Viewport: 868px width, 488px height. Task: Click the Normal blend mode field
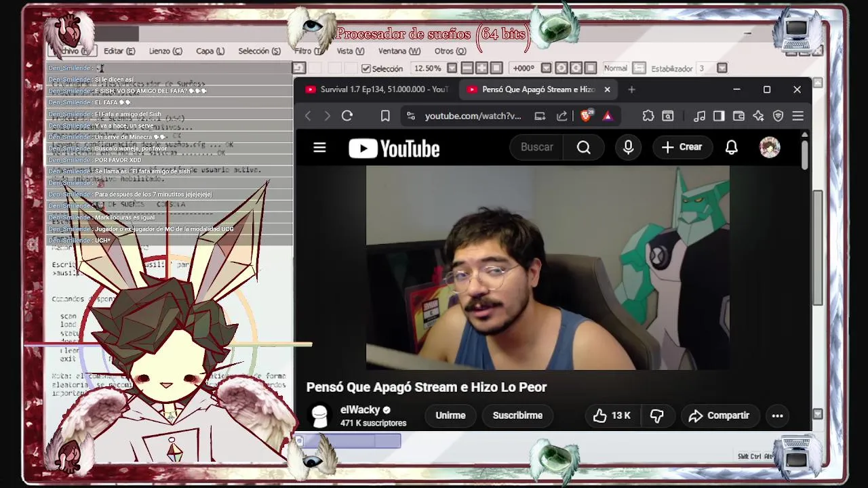(x=616, y=68)
